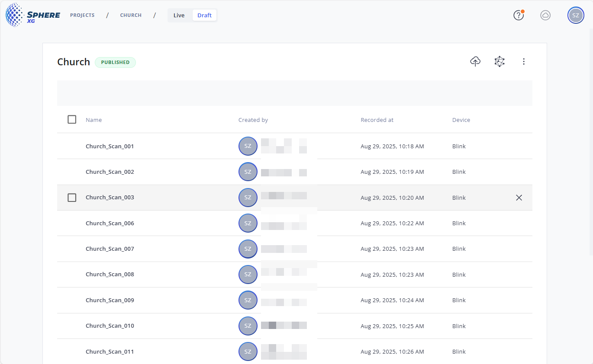Viewport: 593px width, 364px height.
Task: Click the X icon on Church_Scan_003 row
Action: tap(519, 198)
